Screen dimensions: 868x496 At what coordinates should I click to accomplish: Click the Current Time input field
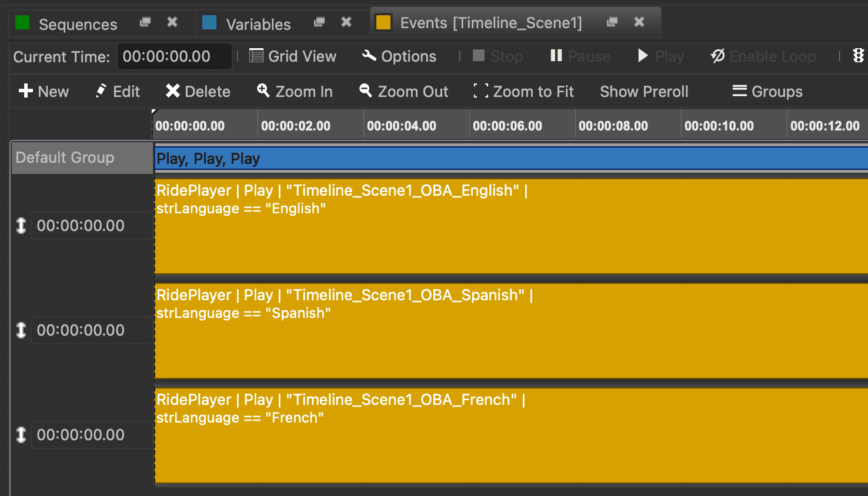click(173, 56)
